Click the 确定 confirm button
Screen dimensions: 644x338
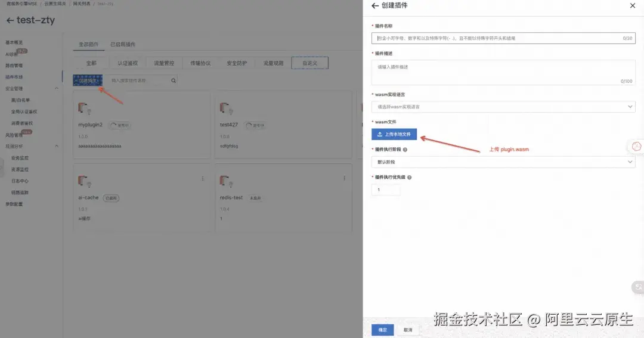click(383, 330)
